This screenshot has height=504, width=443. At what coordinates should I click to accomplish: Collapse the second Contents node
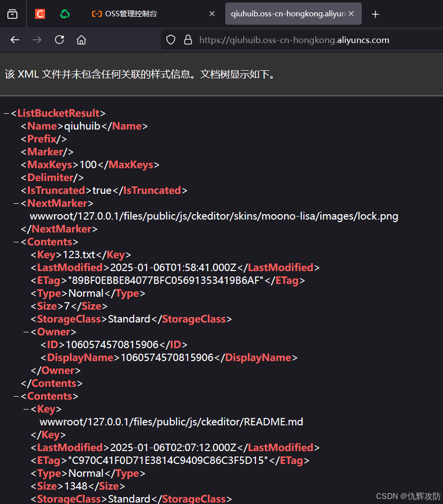(16, 396)
